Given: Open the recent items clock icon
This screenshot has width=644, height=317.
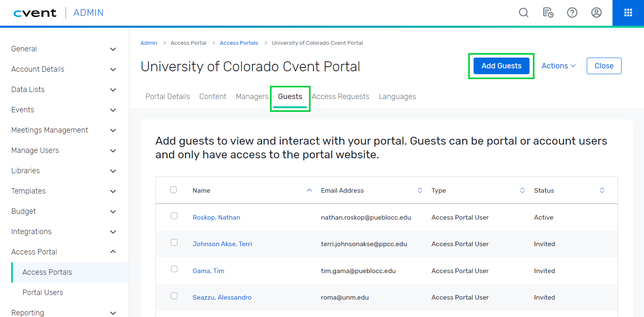Looking at the screenshot, I should 548,13.
